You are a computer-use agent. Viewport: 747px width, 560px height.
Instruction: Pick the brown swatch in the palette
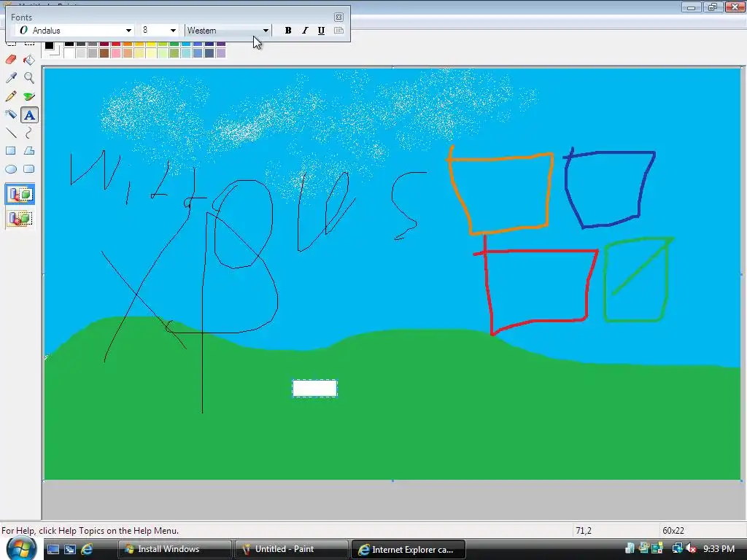pos(104,52)
